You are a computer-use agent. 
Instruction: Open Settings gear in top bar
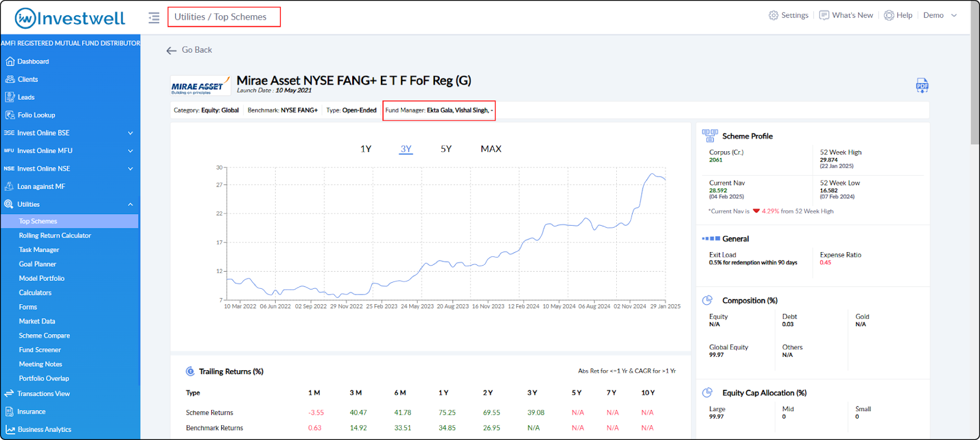(x=788, y=15)
